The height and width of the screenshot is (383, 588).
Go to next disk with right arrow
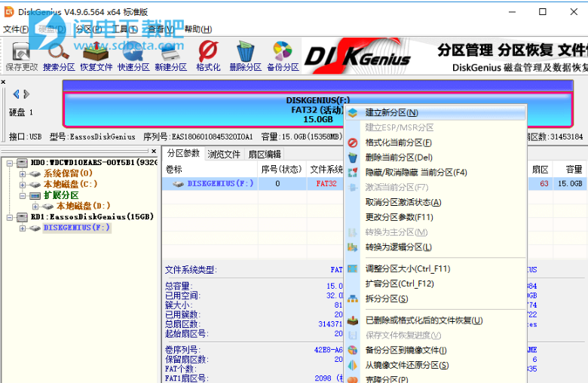[x=26, y=94]
